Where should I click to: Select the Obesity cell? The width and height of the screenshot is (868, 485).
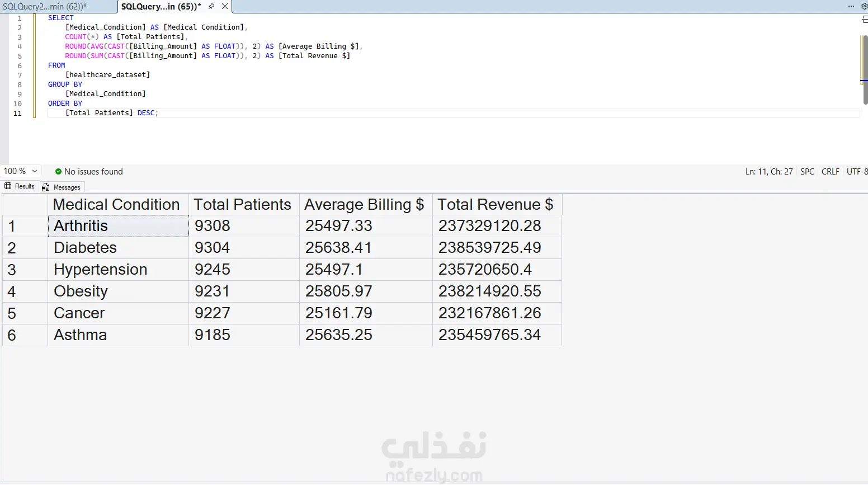118,291
